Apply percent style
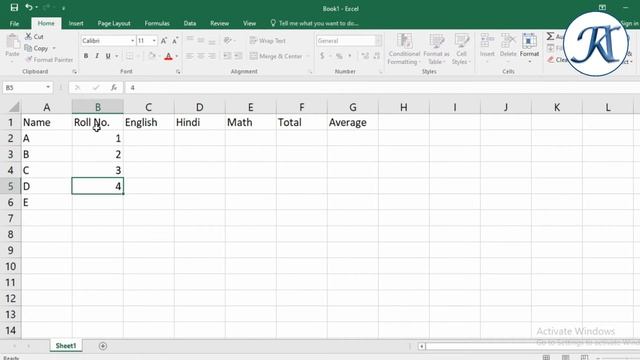This screenshot has width=640, height=360. point(339,56)
